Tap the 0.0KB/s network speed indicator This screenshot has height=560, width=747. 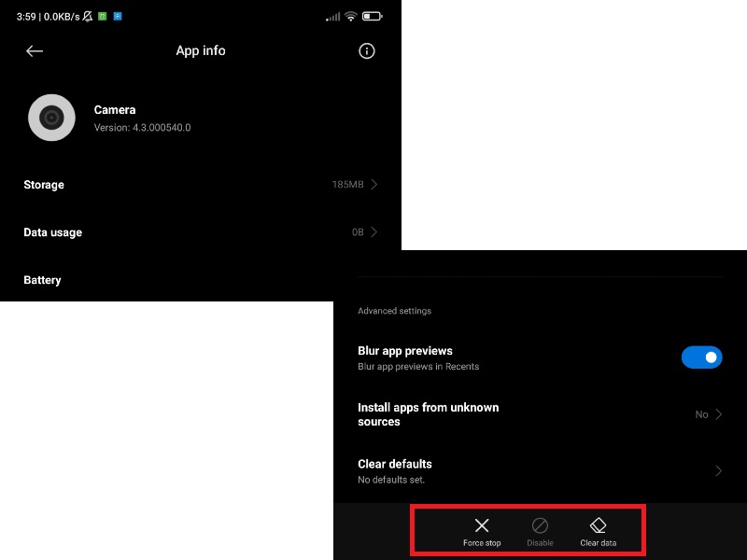[62, 17]
